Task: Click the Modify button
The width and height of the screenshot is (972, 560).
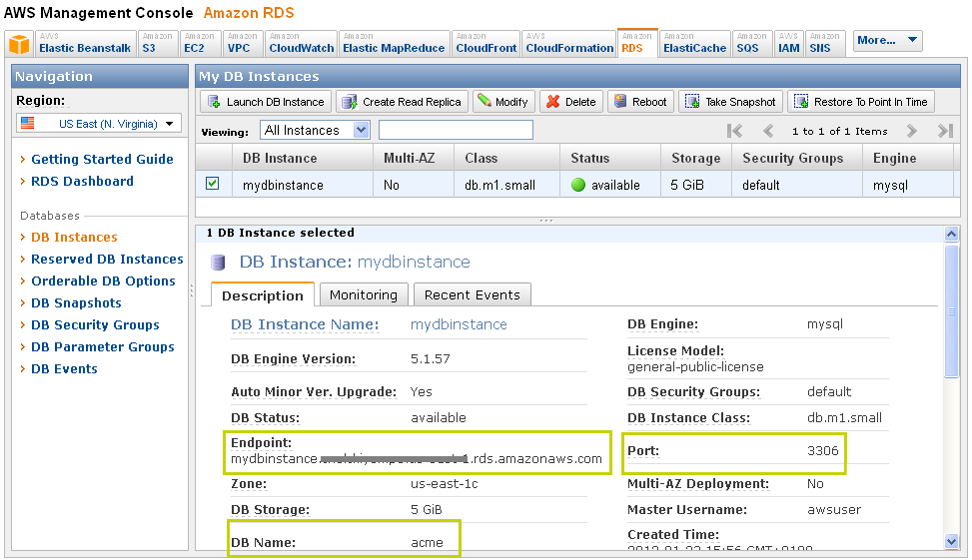Action: click(503, 102)
